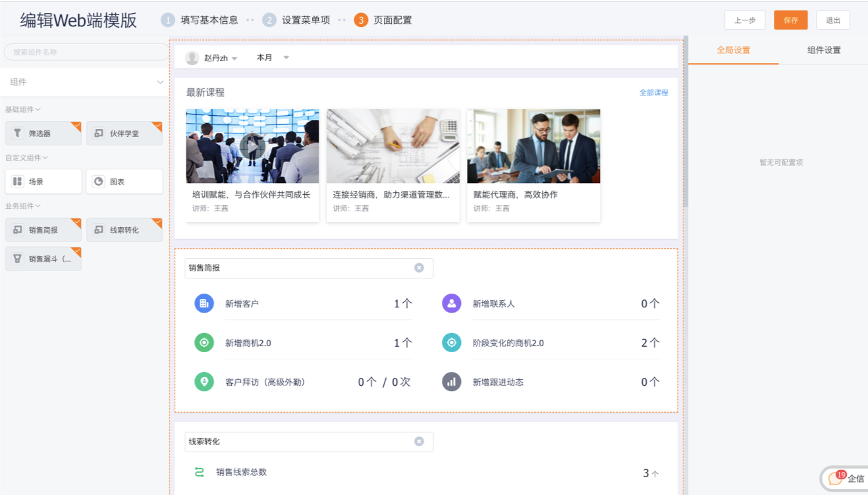Collapse the 组件 panel chevron

160,82
